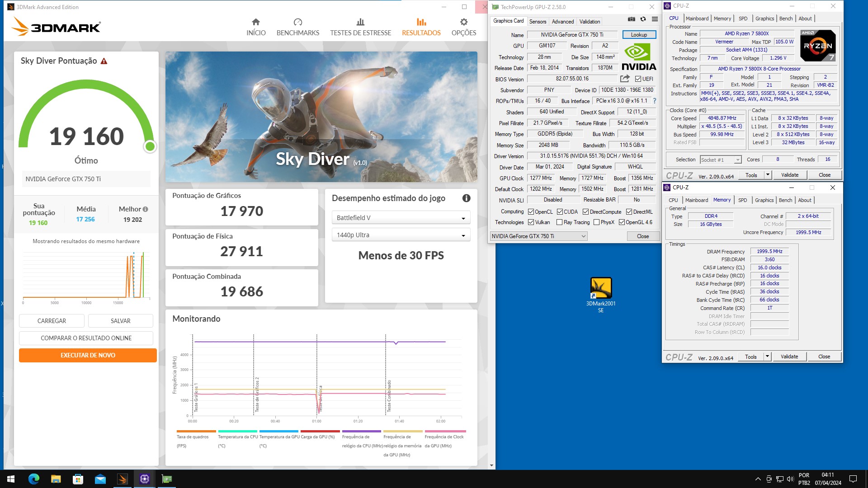Switch to 3DMark in taskbar
Viewport: 868px width, 488px height.
tap(122, 479)
